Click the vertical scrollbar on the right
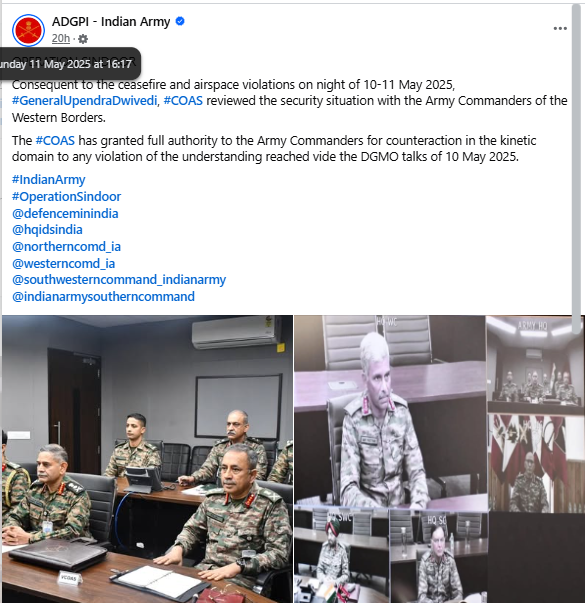The height and width of the screenshot is (603, 585). pyautogui.click(x=576, y=168)
